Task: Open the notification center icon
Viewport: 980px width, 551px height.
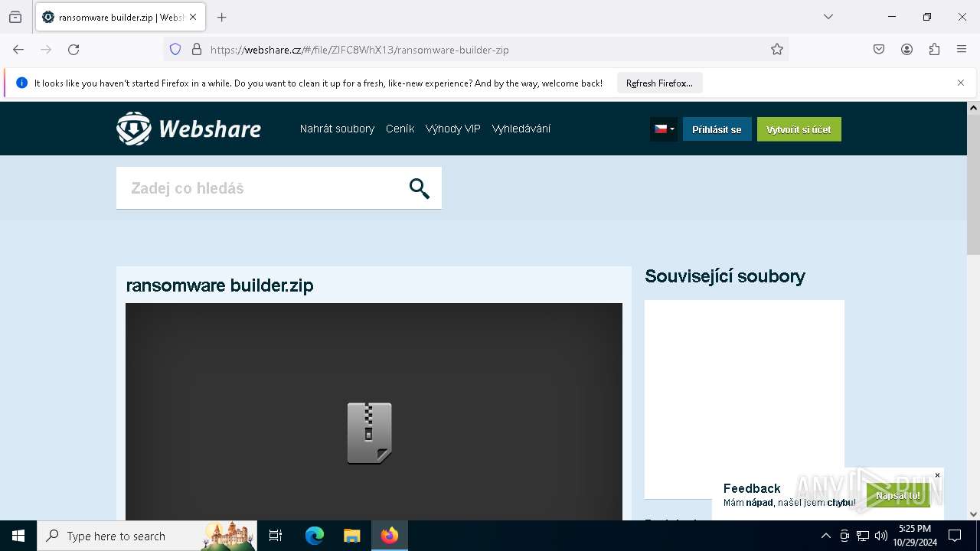Action: pyautogui.click(x=955, y=536)
